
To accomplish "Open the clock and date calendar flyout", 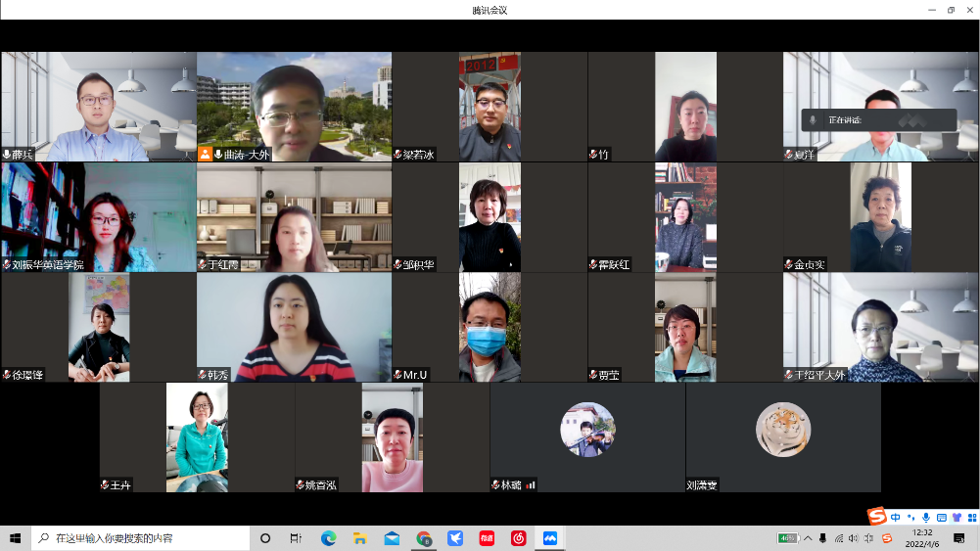I will click(922, 538).
